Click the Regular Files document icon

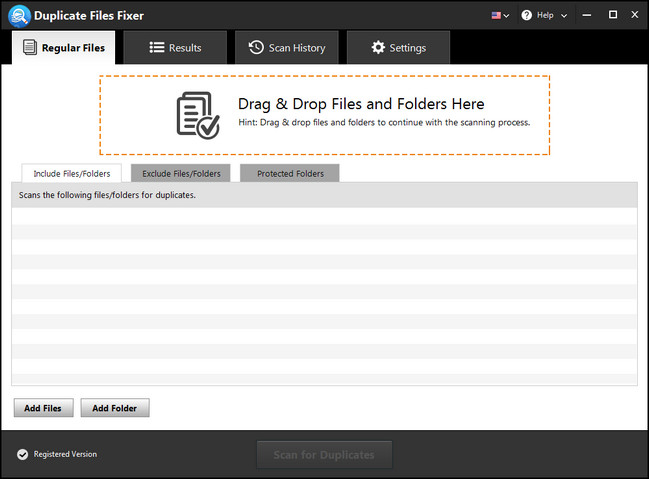29,47
